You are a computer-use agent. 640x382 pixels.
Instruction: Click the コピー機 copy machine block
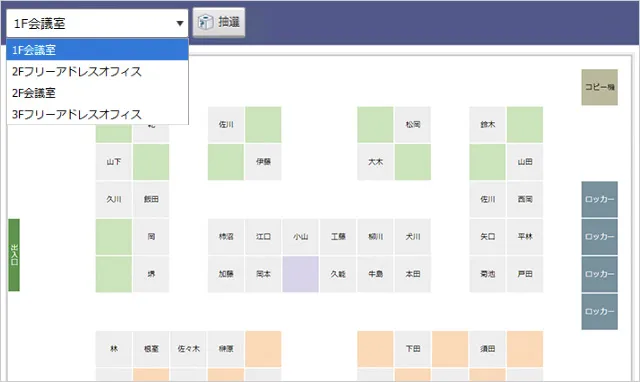coord(599,87)
